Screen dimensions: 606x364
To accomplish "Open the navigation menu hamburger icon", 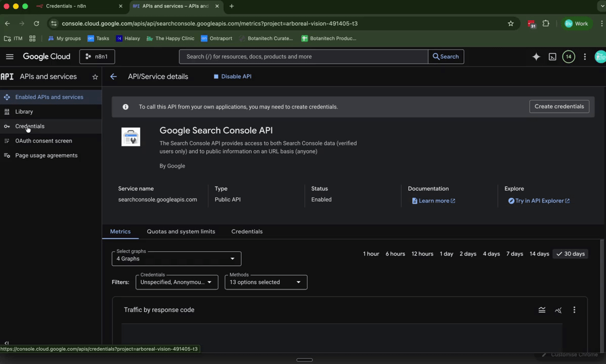I will pyautogui.click(x=10, y=57).
